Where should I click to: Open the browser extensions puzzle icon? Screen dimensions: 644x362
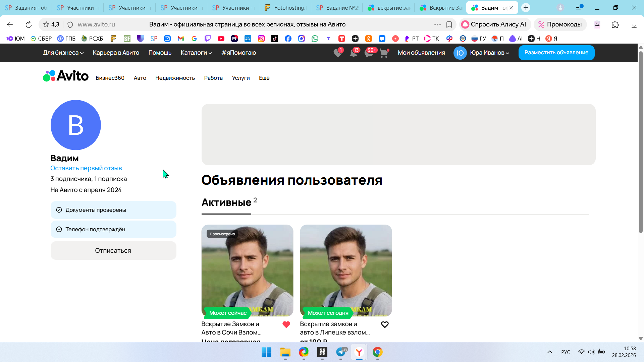[615, 24]
